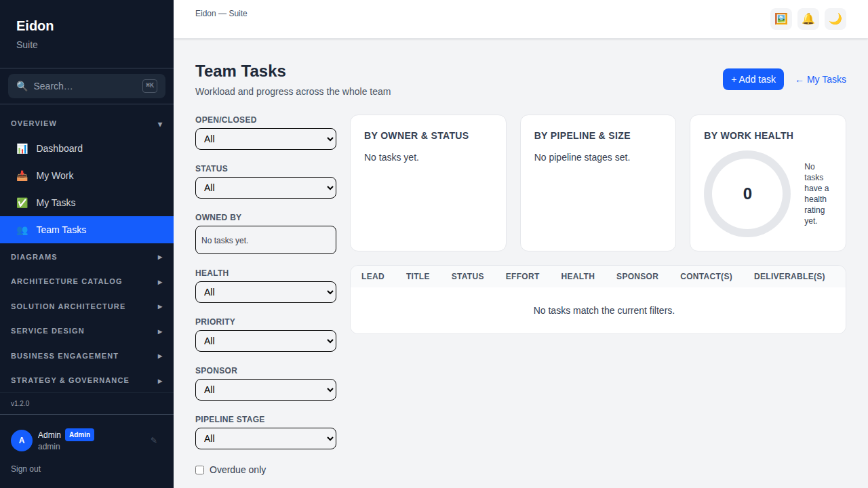Click the Dashboard chart icon
The width and height of the screenshot is (868, 488).
(22, 148)
